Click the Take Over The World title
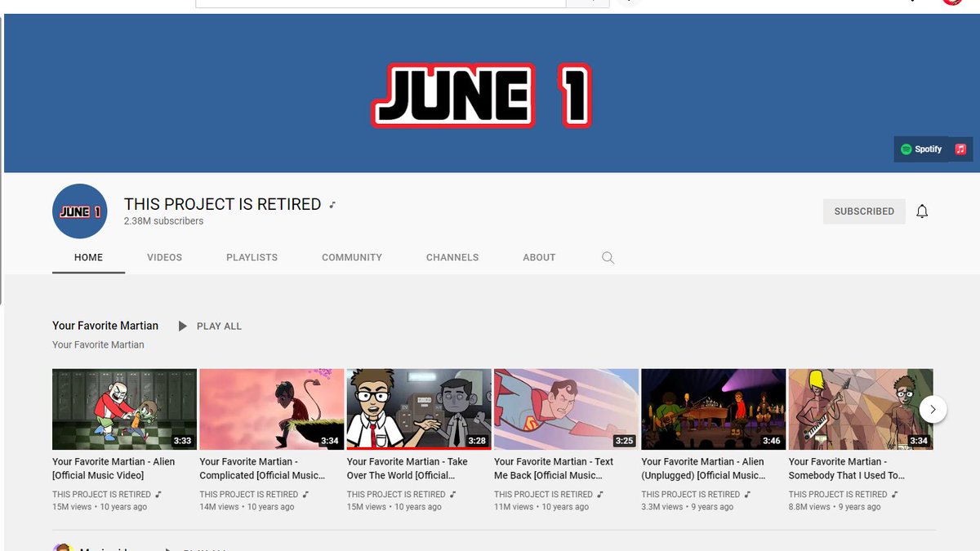Screen dimensions: 980x551 click(408, 469)
